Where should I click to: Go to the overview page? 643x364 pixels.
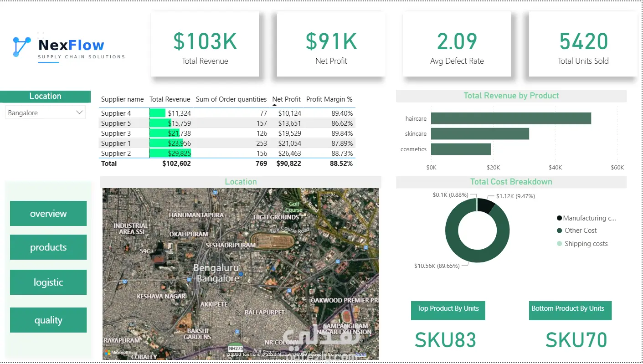tap(48, 213)
